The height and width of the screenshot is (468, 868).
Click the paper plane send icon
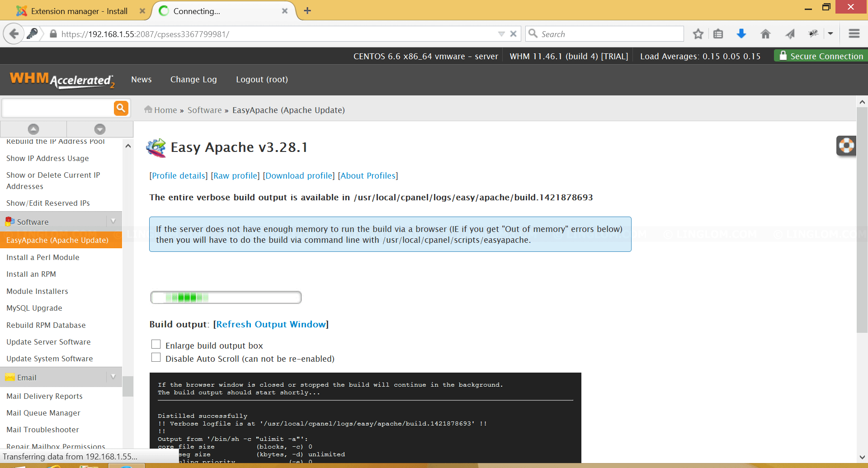790,34
